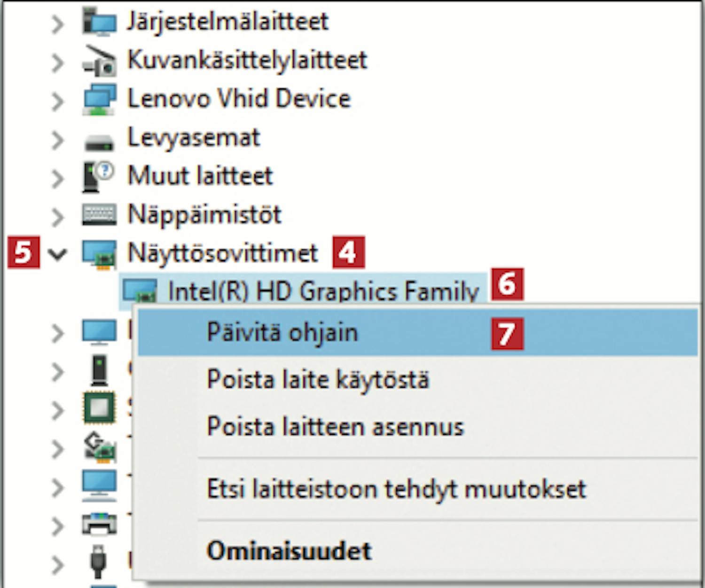Click the Näyttösovittimet display adapter icon
Image resolution: width=705 pixels, height=588 pixels.
pos(99,254)
